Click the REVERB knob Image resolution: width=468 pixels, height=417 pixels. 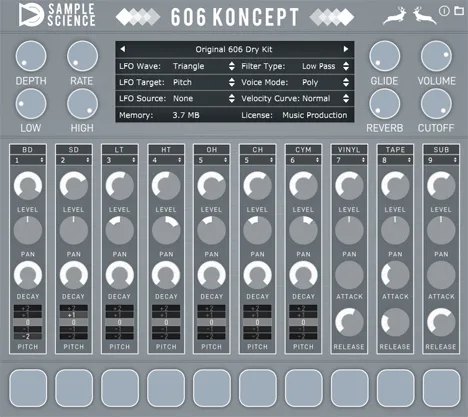(x=385, y=104)
